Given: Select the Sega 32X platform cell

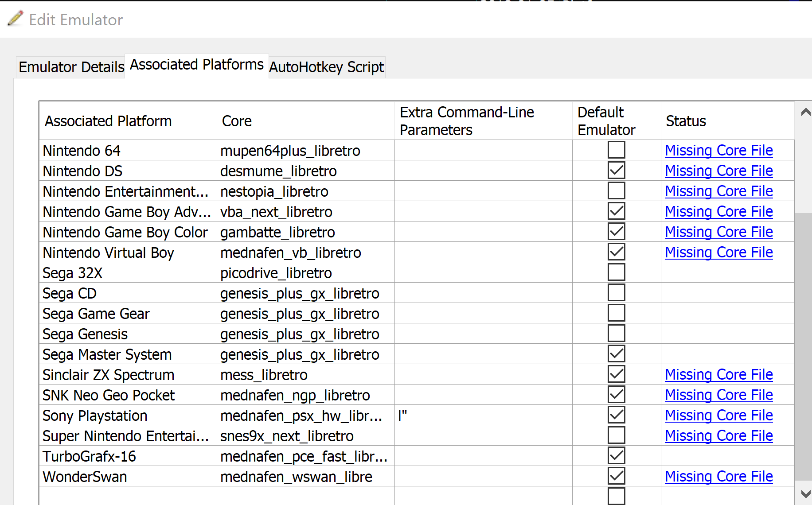Looking at the screenshot, I should click(128, 272).
